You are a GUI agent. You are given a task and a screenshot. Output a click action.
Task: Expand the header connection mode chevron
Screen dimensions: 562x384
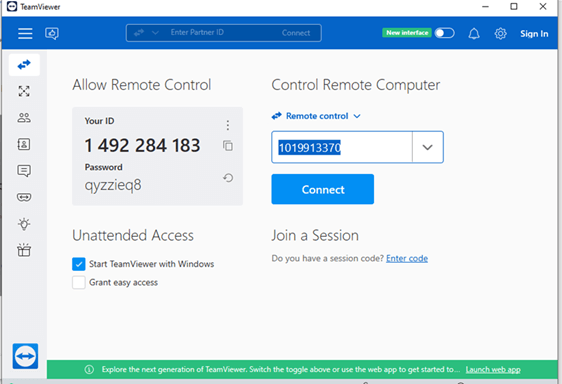pos(155,33)
